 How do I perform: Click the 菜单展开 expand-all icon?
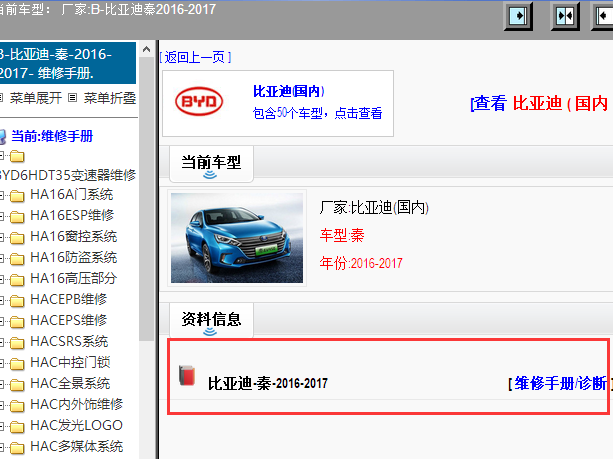[1, 97]
